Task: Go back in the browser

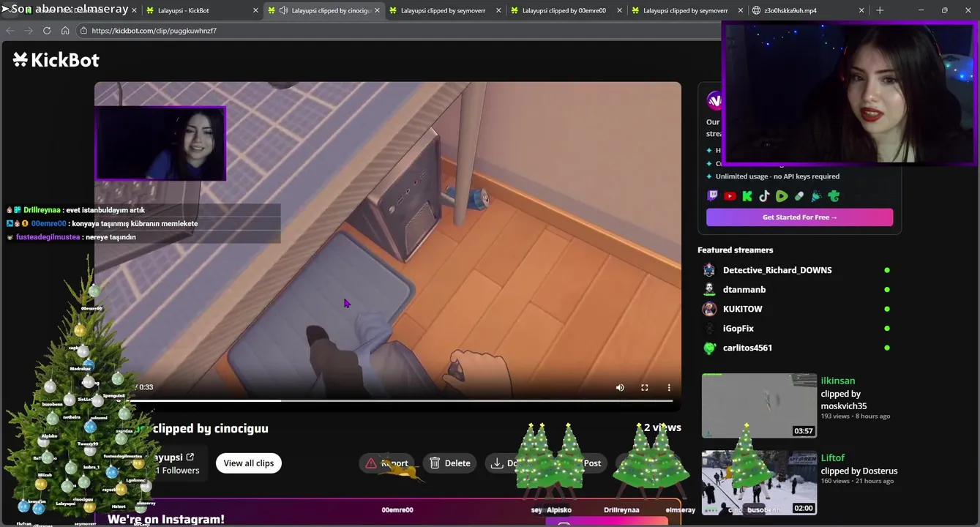Action: click(x=10, y=31)
